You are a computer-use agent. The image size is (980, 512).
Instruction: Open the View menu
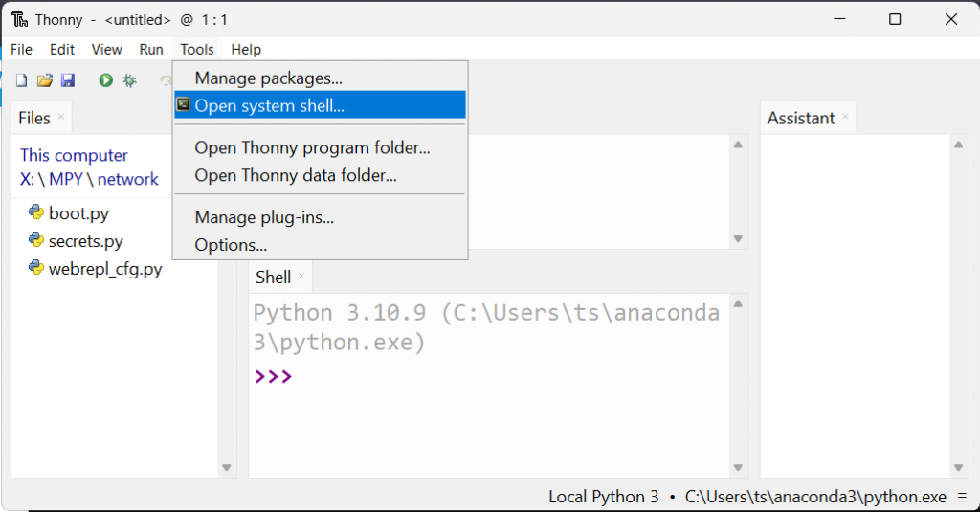(106, 50)
